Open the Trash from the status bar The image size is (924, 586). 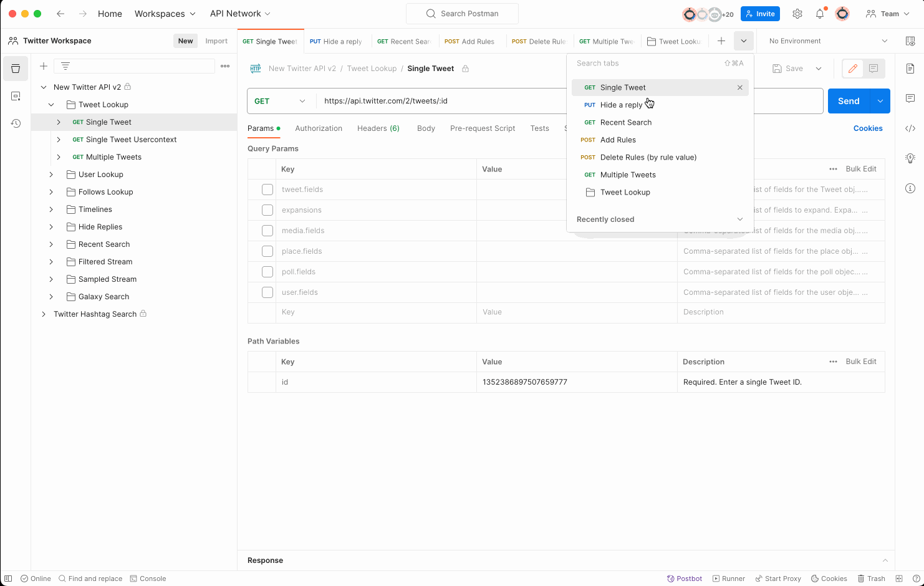point(871,579)
